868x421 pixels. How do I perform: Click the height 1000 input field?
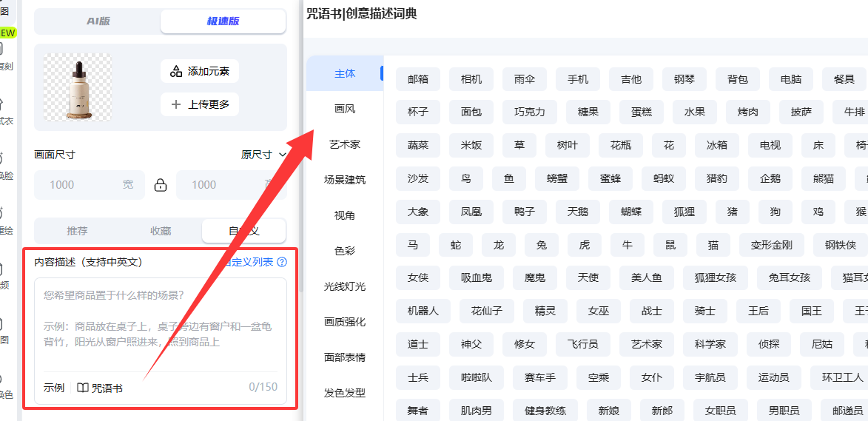point(232,185)
